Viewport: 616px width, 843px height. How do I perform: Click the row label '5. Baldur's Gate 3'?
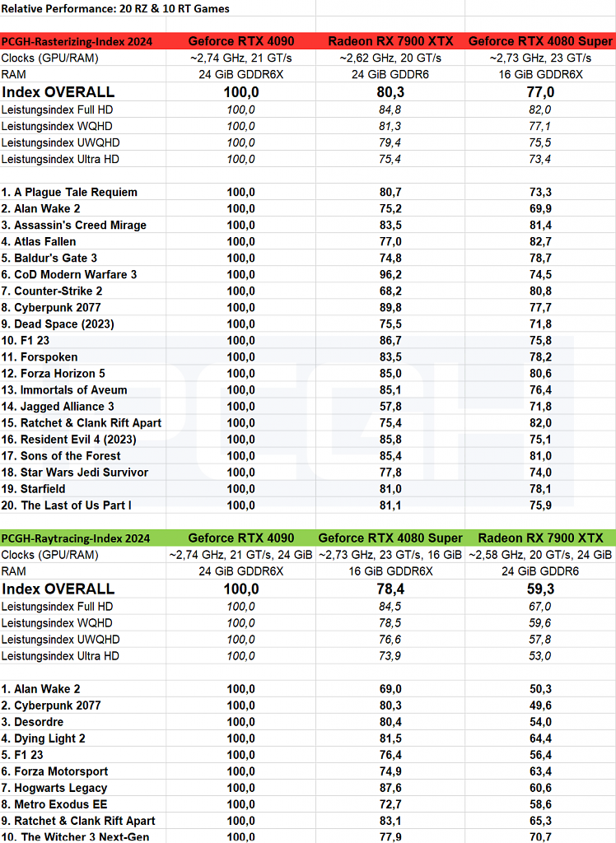[49, 258]
